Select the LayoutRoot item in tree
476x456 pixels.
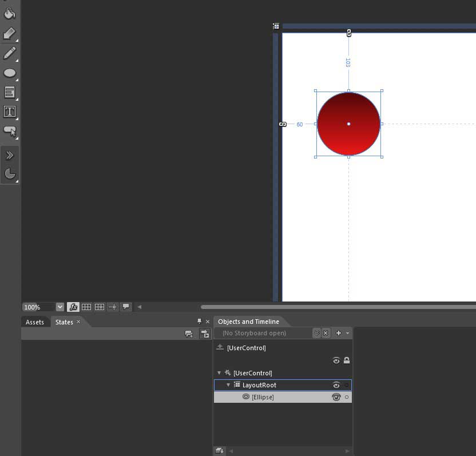(259, 385)
